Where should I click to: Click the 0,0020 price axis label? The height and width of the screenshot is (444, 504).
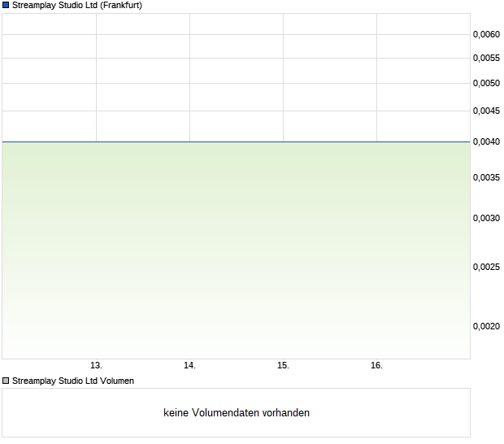click(x=486, y=326)
